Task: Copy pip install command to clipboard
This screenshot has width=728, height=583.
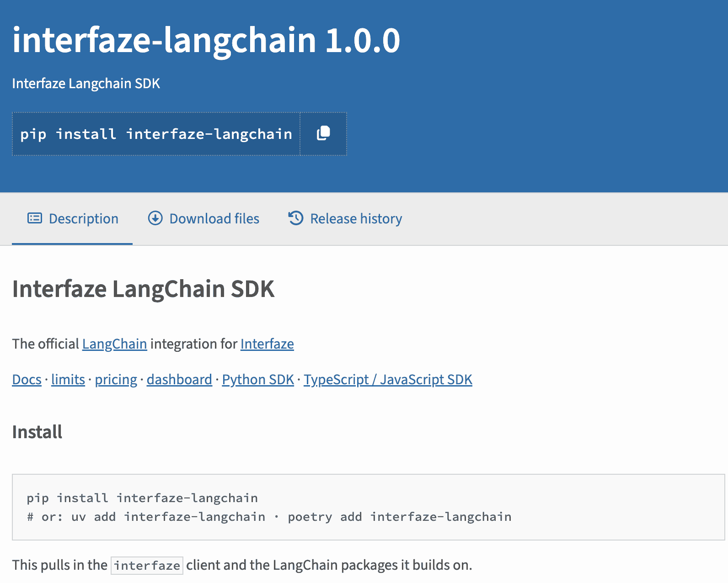Action: click(323, 134)
